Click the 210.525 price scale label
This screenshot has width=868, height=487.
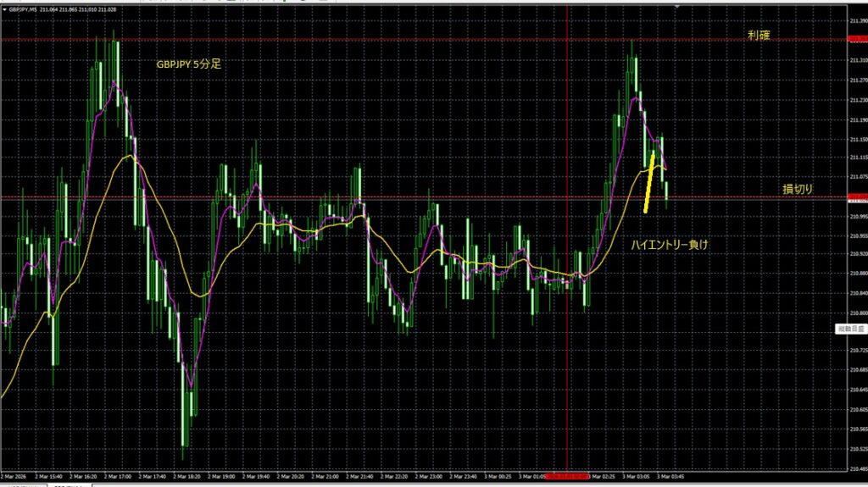point(858,449)
